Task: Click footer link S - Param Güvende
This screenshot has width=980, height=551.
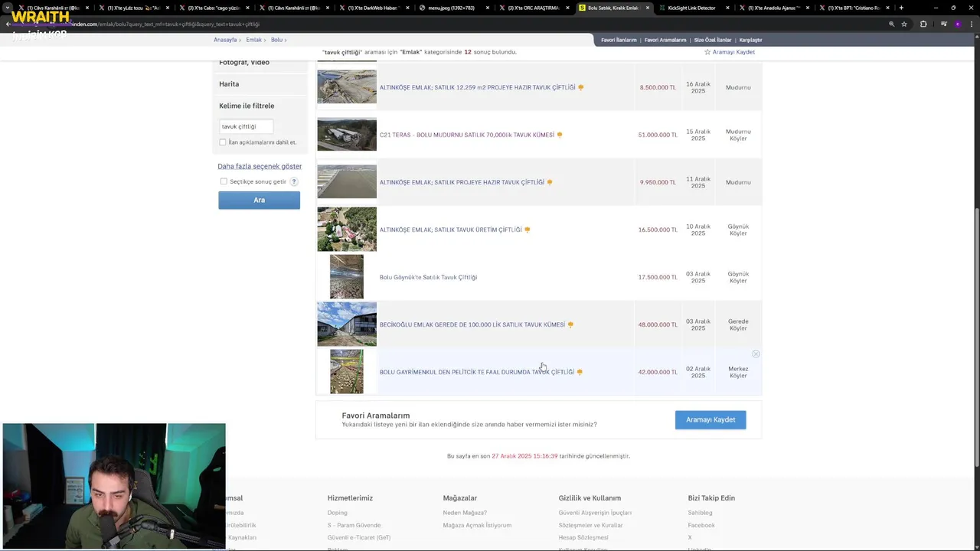Action: pyautogui.click(x=354, y=525)
